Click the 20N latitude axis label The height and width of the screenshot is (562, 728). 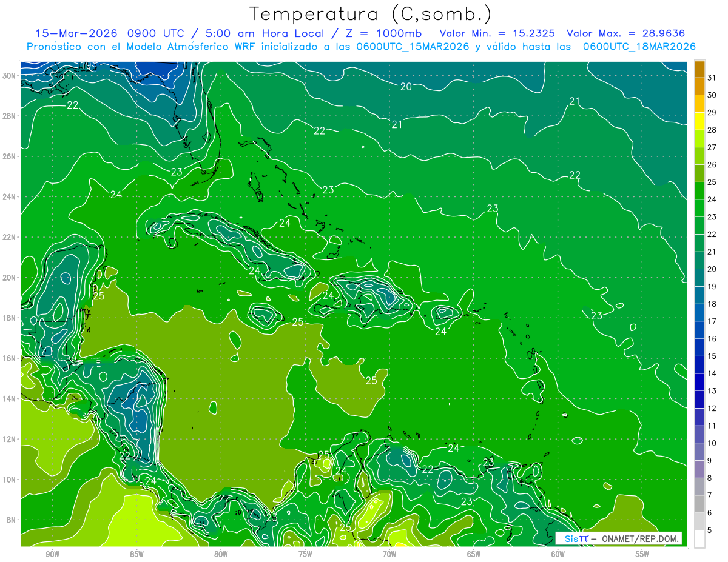point(10,278)
